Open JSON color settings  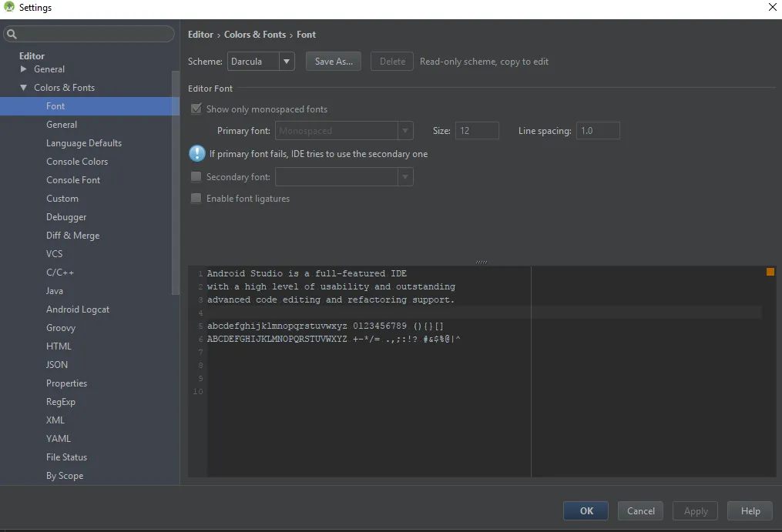tap(57, 364)
